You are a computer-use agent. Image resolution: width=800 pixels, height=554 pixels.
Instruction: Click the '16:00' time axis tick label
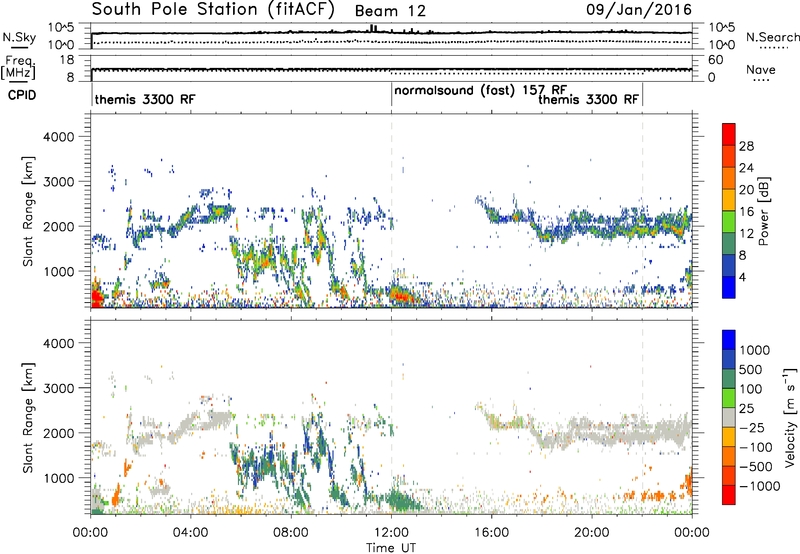[491, 533]
